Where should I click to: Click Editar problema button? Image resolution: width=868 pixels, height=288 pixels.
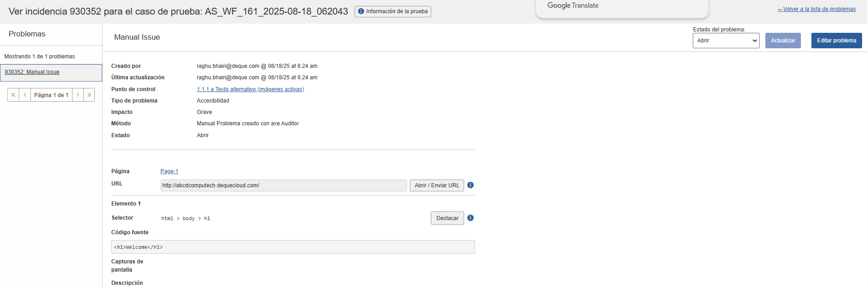836,41
